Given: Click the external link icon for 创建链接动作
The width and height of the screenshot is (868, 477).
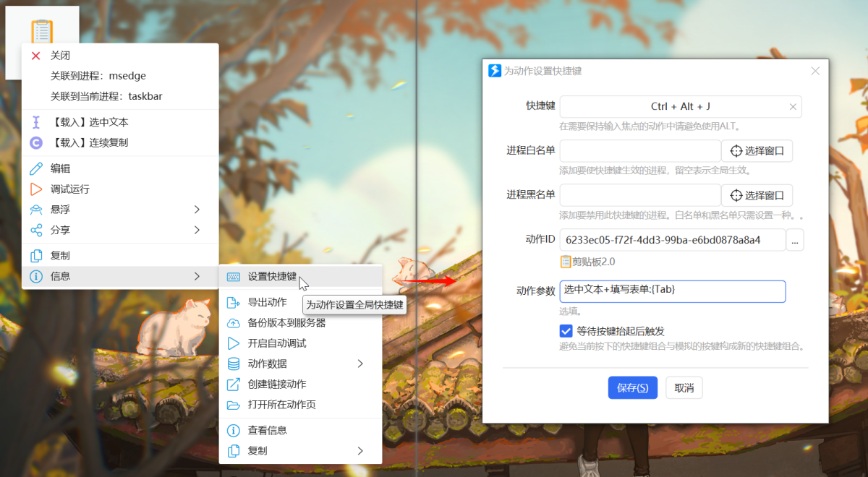Looking at the screenshot, I should point(233,384).
